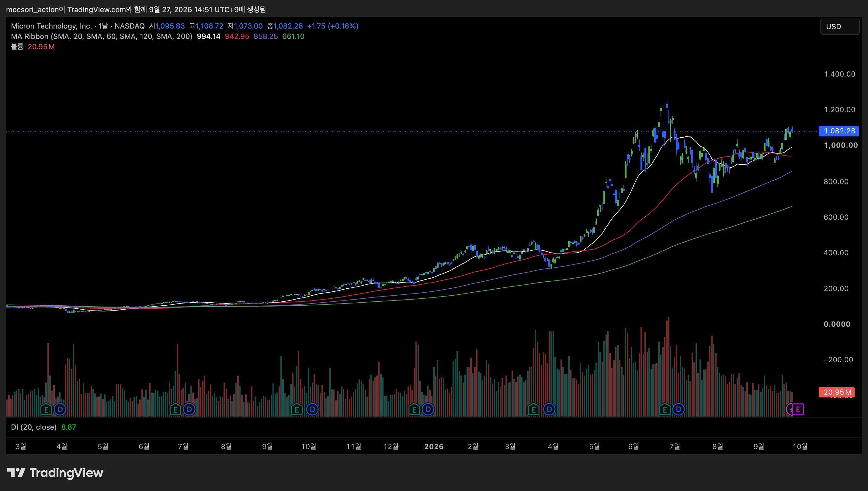868x491 pixels.
Task: Click the bold 1,000.00 price axis label
Action: tap(841, 145)
